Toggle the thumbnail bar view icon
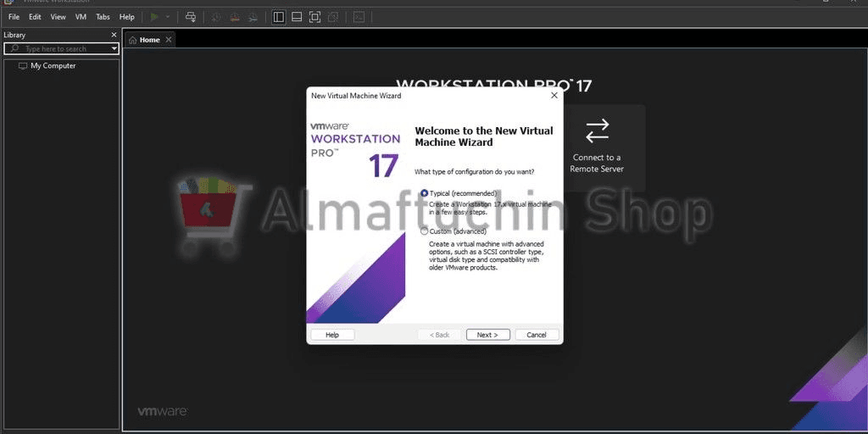The height and width of the screenshot is (434, 868). coord(297,17)
